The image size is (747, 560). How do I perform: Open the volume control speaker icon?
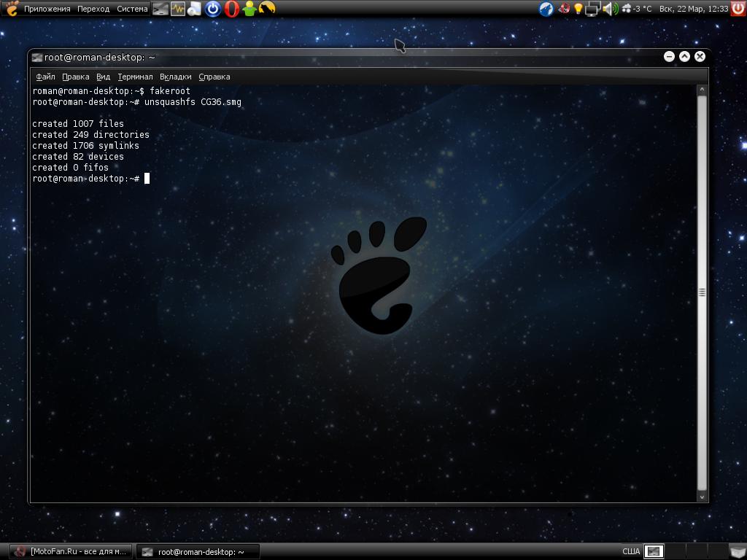click(x=611, y=9)
